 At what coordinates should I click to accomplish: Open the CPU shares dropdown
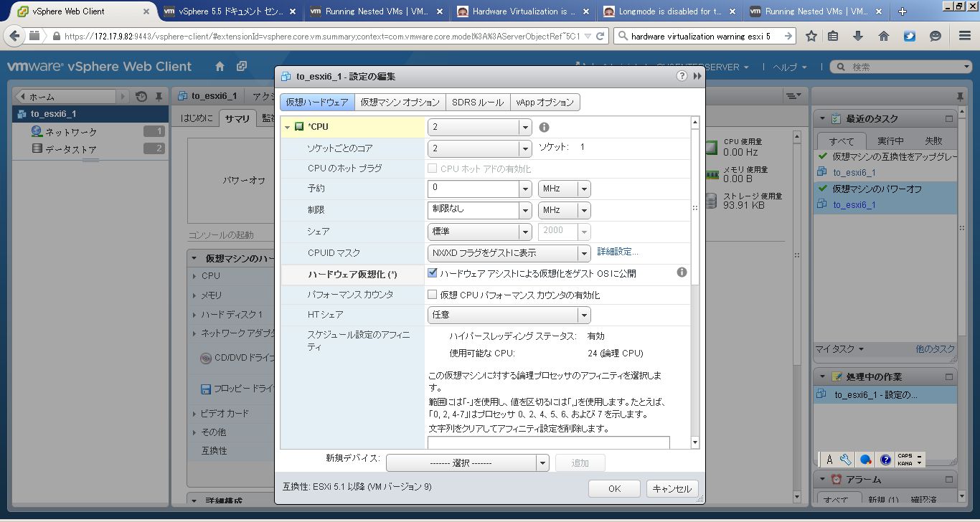click(524, 232)
